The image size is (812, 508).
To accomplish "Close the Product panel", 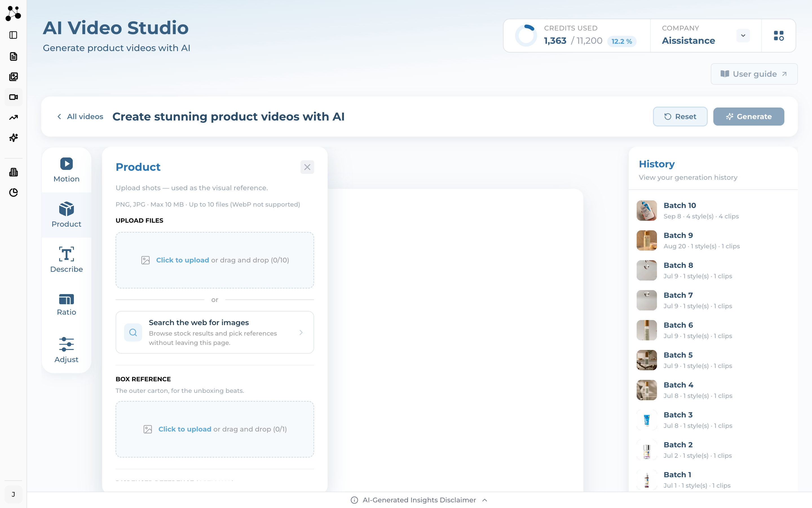I will click(307, 167).
